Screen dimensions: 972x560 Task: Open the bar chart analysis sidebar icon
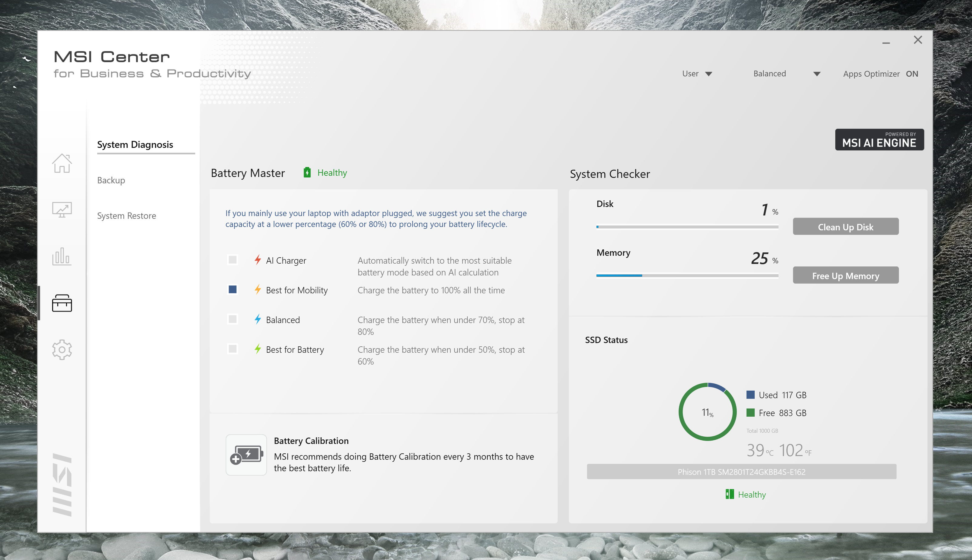(x=62, y=257)
